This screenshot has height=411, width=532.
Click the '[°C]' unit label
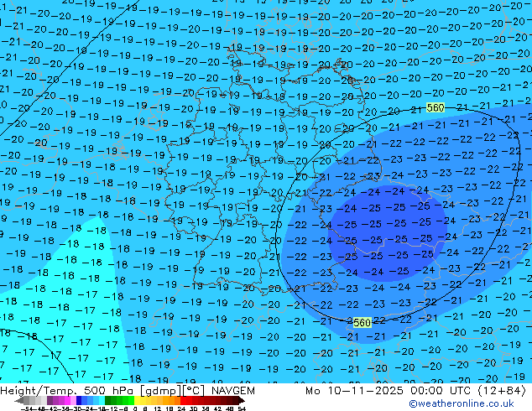[x=191, y=391]
